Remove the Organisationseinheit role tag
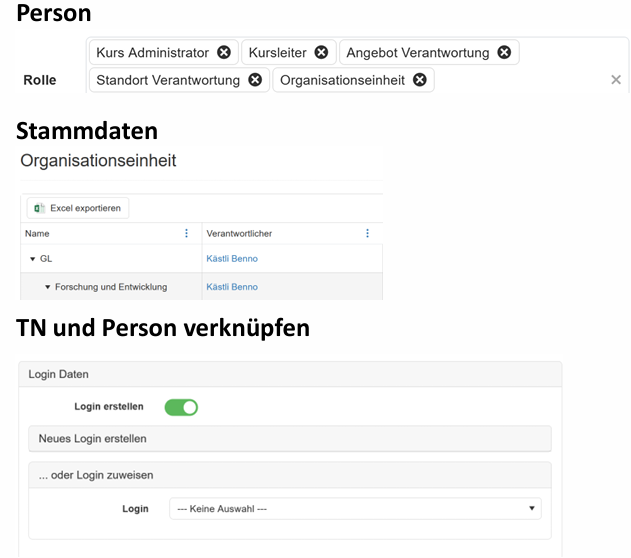The height and width of the screenshot is (558, 631). pos(420,80)
